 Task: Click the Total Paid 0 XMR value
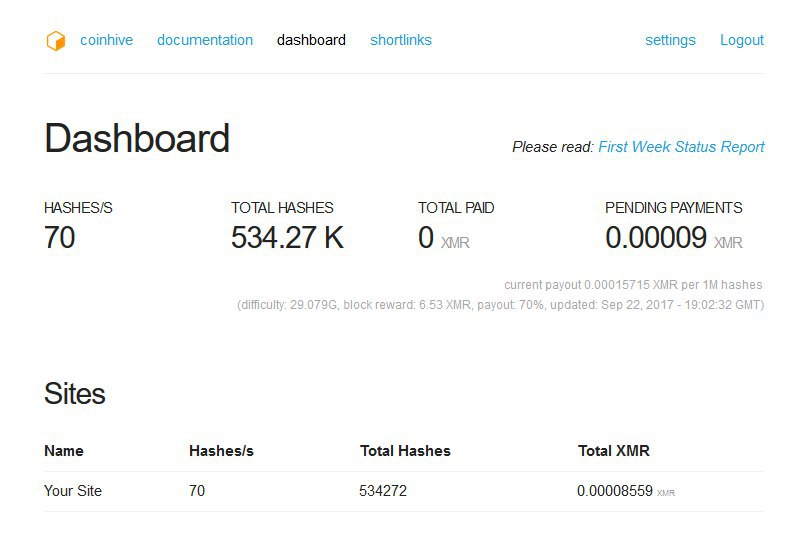point(444,238)
